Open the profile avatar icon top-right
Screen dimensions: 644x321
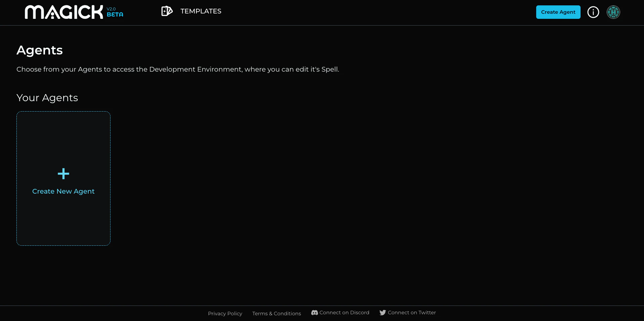pyautogui.click(x=613, y=12)
